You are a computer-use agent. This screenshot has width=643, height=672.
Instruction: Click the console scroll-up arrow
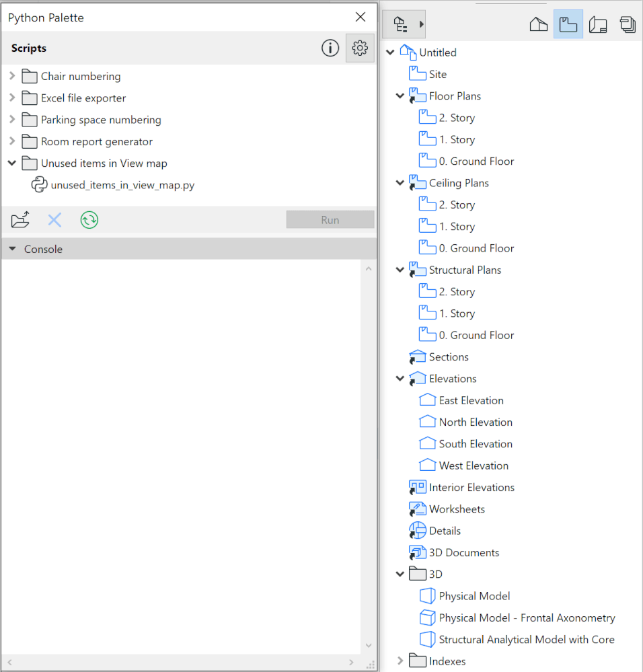(368, 268)
